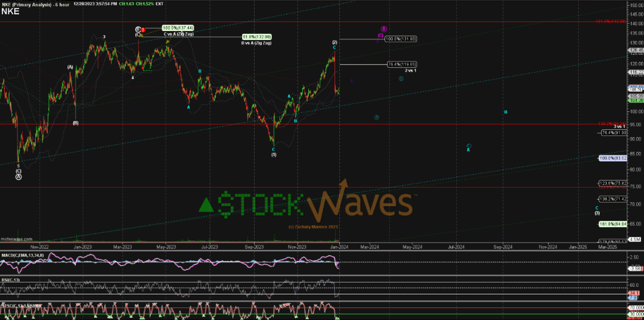Select the 100.0%(83.52) Fibonacci label
644x320 pixels.
613,158
